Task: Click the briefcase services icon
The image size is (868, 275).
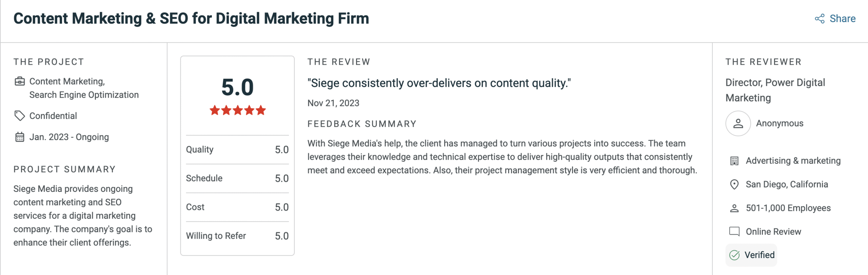Action: tap(20, 81)
